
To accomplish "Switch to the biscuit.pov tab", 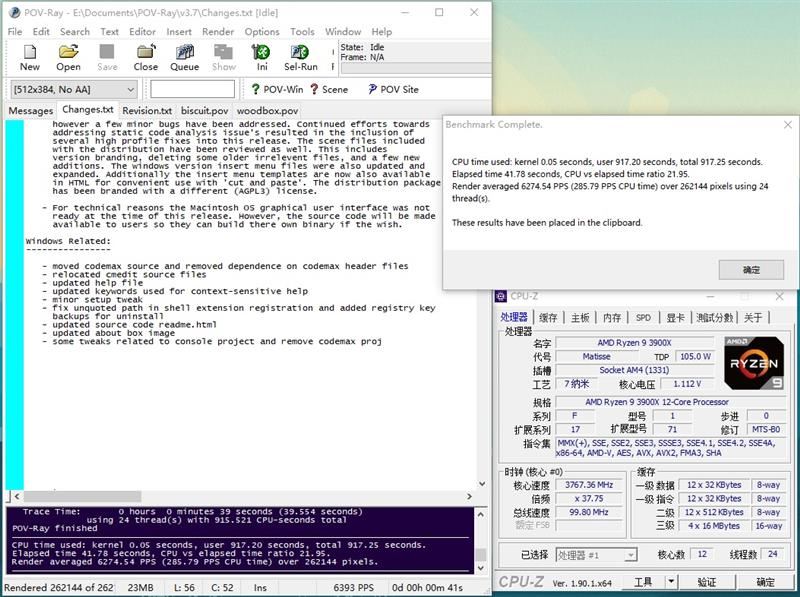I will click(205, 111).
